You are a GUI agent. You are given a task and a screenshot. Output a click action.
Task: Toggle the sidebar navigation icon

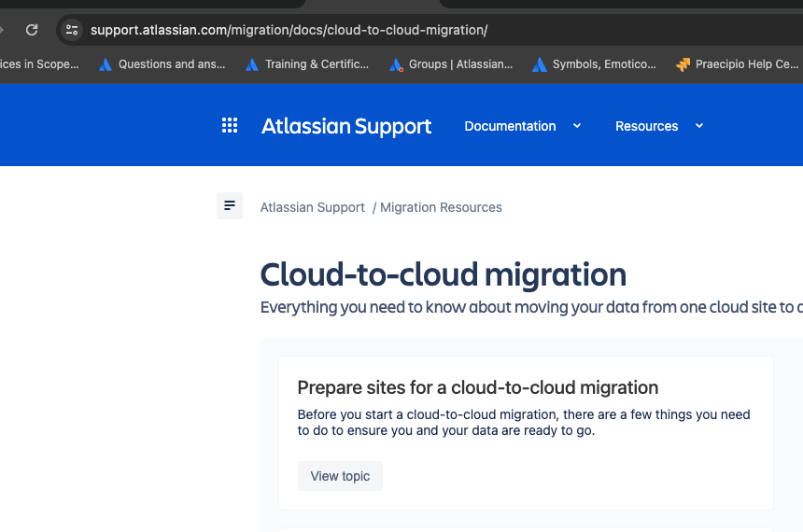pyautogui.click(x=230, y=206)
